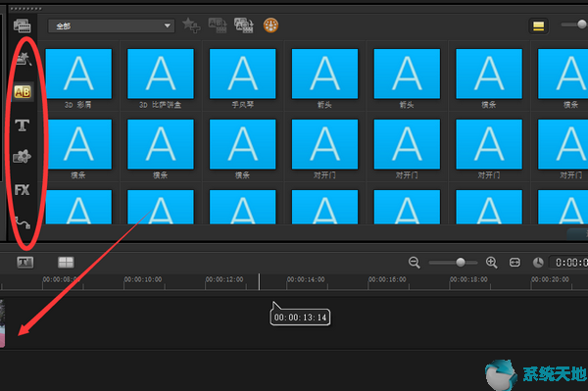Open the Media library panel

pyautogui.click(x=23, y=25)
